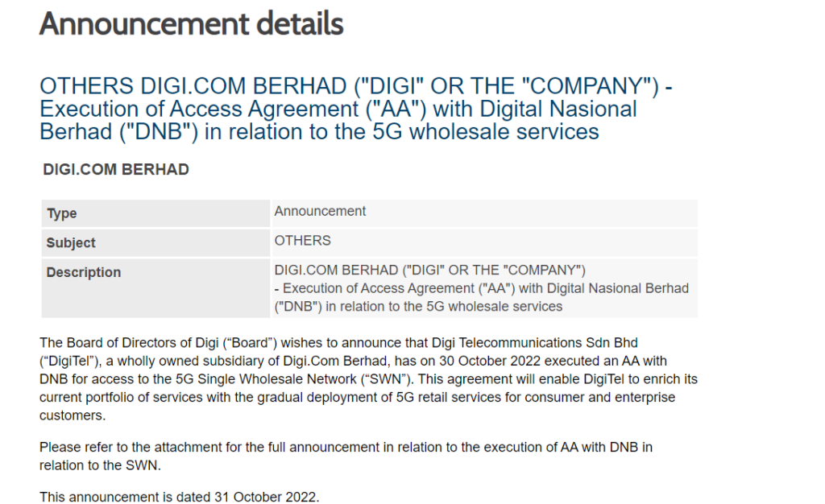Select the Description label cell

point(155,288)
